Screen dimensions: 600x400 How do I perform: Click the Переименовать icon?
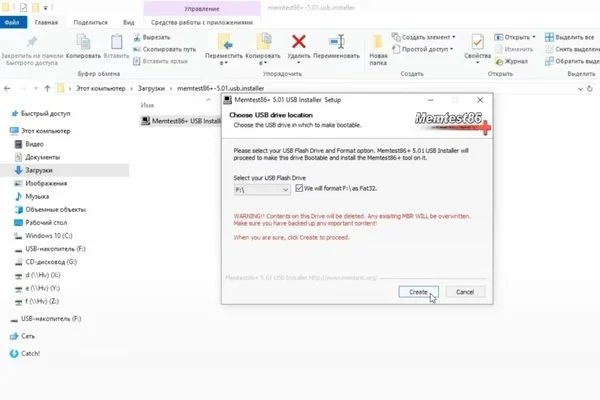click(336, 47)
